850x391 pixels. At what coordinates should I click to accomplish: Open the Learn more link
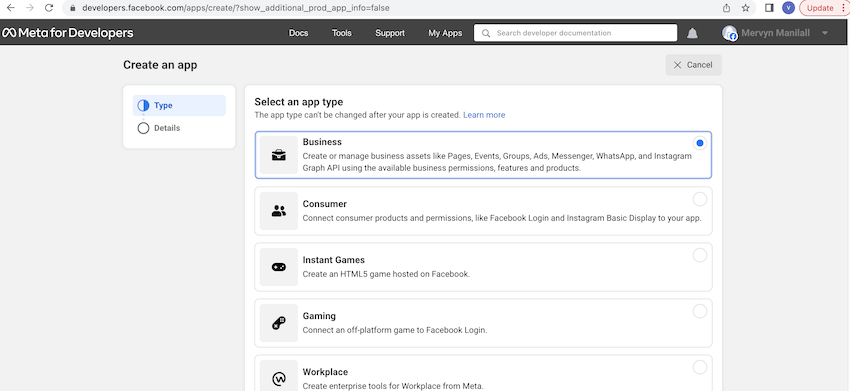tap(484, 115)
